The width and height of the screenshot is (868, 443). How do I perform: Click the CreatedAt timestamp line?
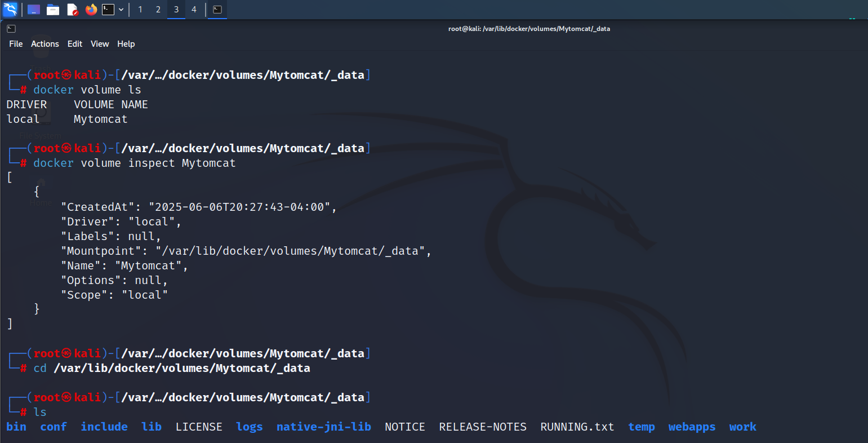(x=199, y=207)
